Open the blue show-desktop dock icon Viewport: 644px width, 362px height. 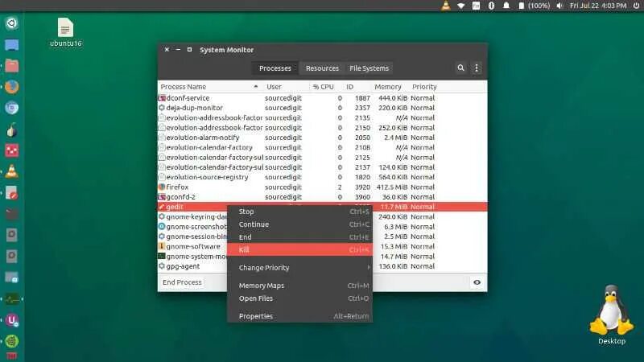[x=11, y=44]
